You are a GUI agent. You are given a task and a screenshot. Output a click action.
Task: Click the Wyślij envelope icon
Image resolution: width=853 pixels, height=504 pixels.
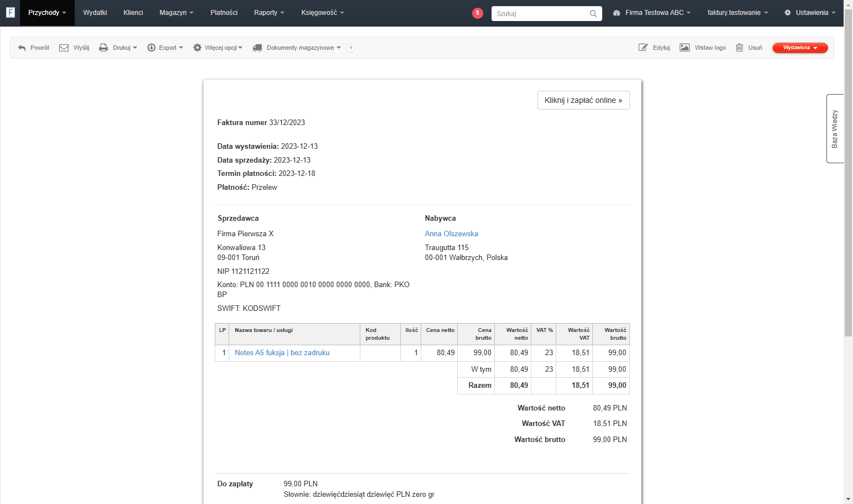pyautogui.click(x=64, y=48)
